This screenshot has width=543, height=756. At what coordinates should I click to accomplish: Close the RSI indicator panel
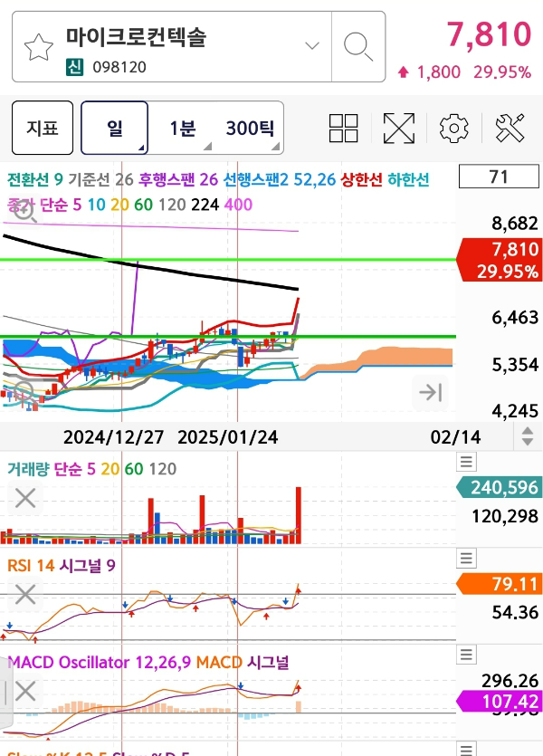[x=25, y=594]
